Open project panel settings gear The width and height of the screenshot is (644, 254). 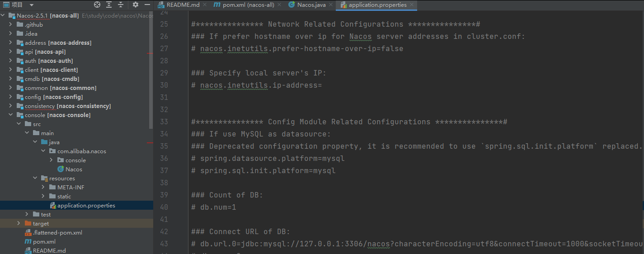tap(136, 5)
